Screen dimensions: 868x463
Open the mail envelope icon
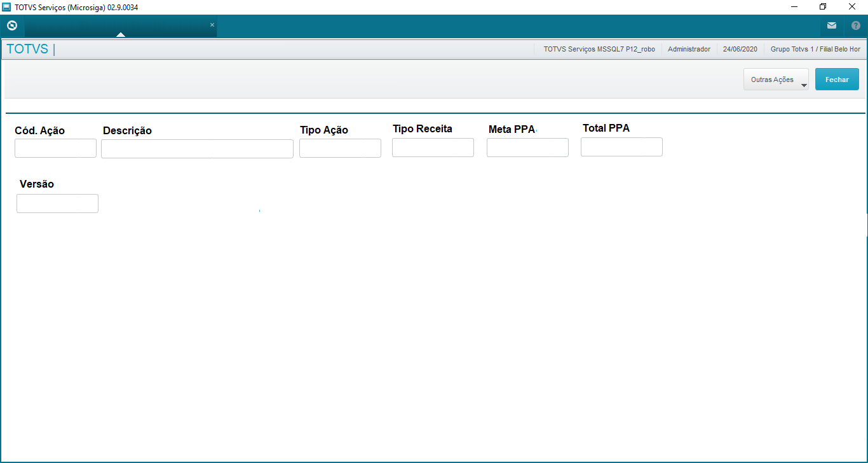(x=832, y=26)
